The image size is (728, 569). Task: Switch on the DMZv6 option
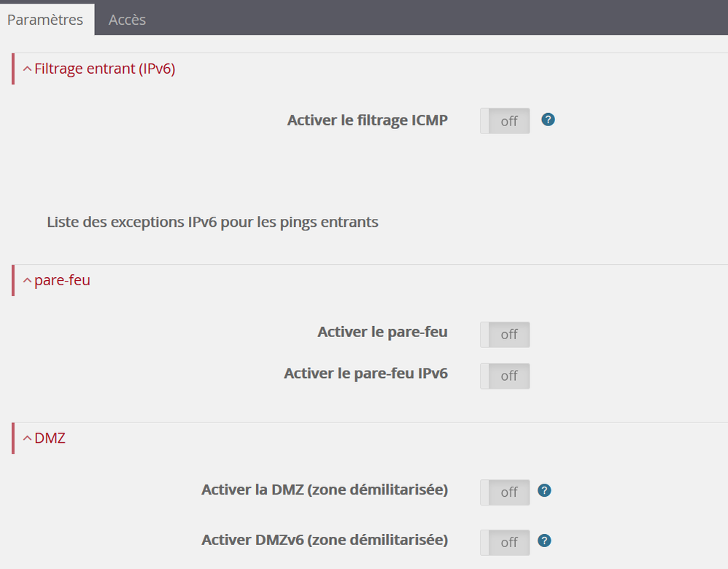[x=504, y=542]
